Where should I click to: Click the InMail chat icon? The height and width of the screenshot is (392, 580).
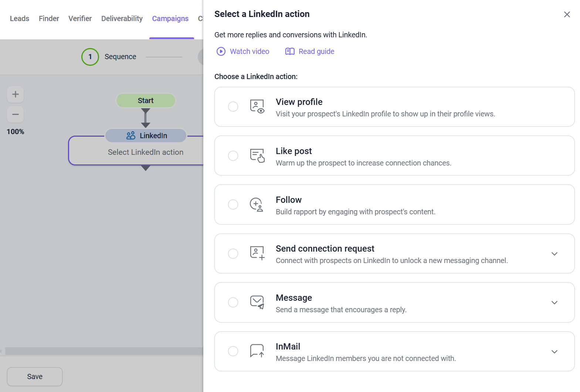[x=257, y=351]
